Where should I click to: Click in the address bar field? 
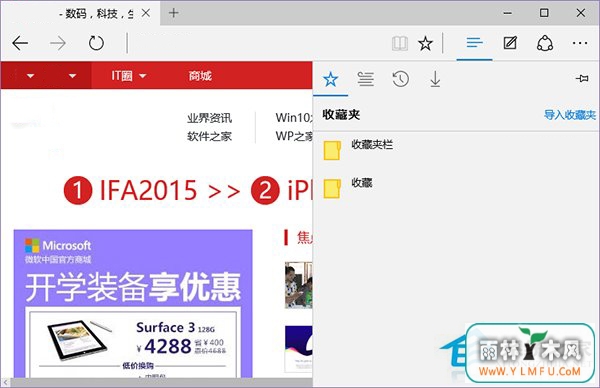point(258,43)
